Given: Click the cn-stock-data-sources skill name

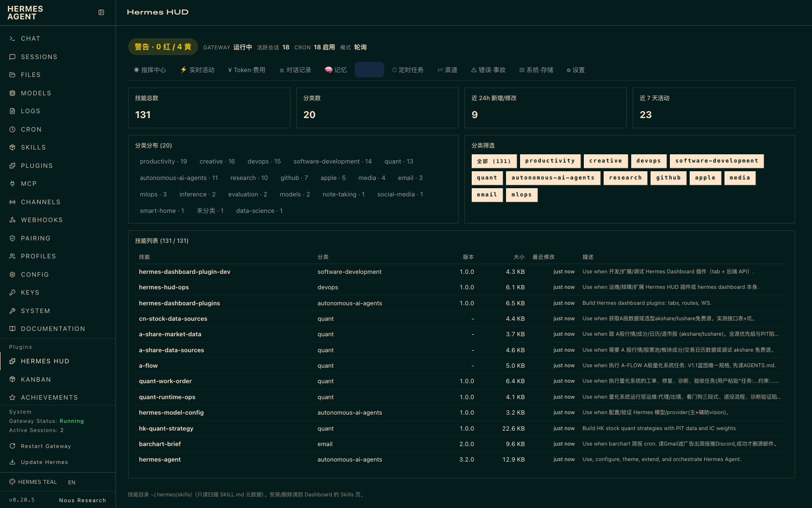Looking at the screenshot, I should [x=173, y=319].
